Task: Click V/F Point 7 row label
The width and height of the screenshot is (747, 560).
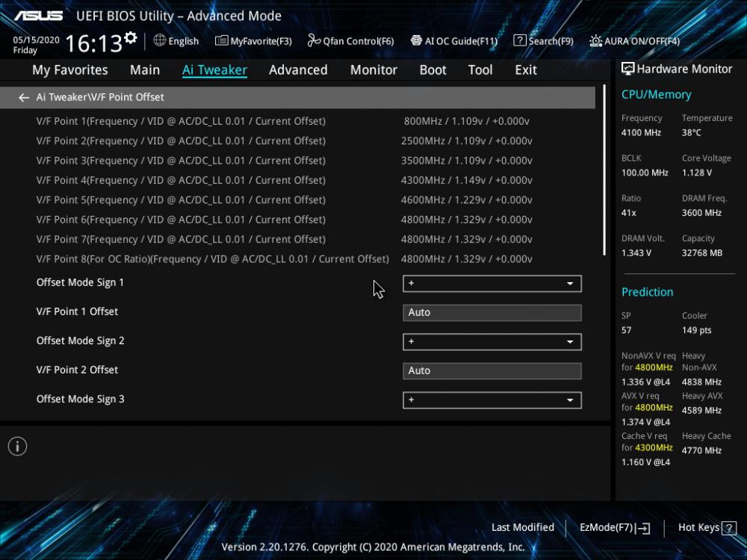Action: (181, 240)
